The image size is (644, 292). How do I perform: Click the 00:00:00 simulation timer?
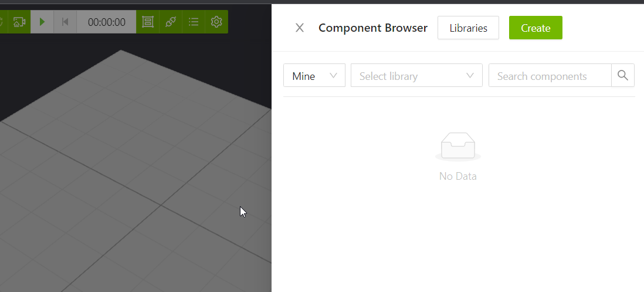pyautogui.click(x=106, y=22)
